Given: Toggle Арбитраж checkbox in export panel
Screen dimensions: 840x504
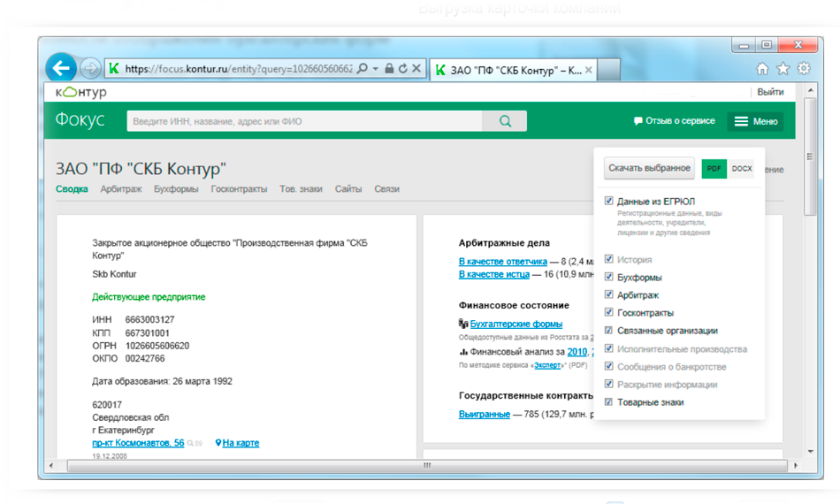Looking at the screenshot, I should tap(608, 294).
